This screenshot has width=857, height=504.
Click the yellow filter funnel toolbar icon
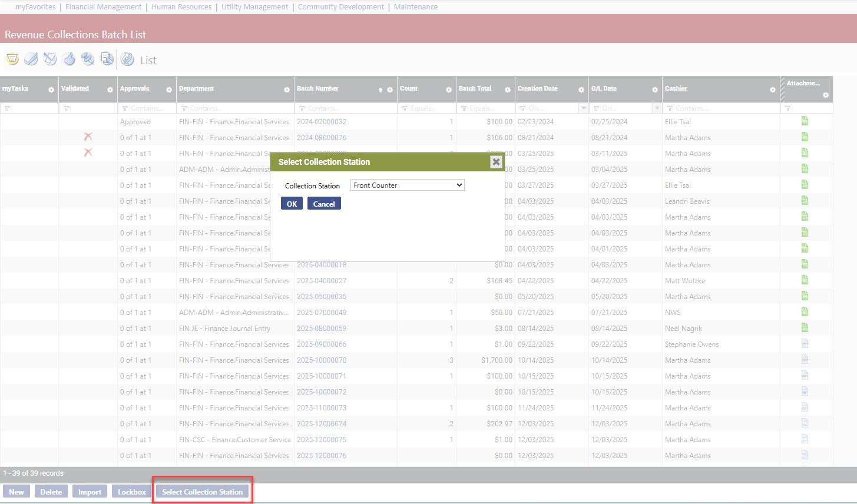12,59
